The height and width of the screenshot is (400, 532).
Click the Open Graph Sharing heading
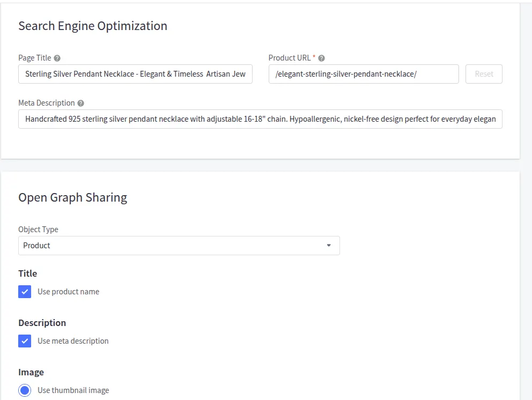click(72, 197)
